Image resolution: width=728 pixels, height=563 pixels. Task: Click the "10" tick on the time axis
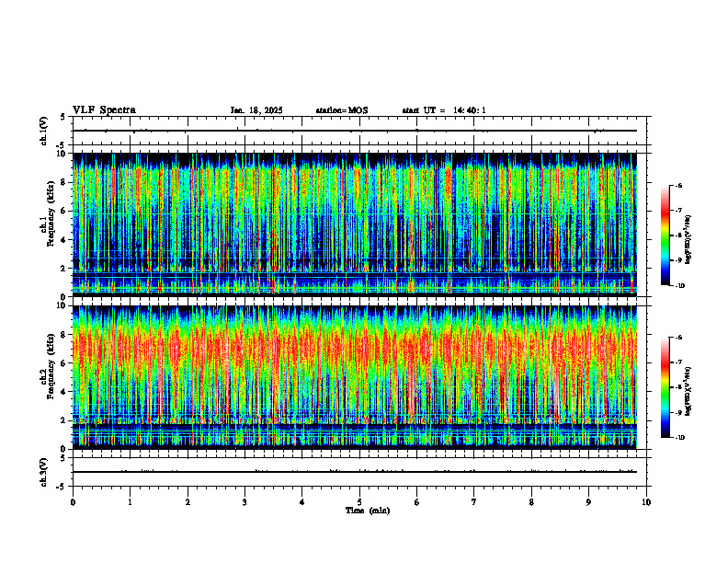click(646, 502)
